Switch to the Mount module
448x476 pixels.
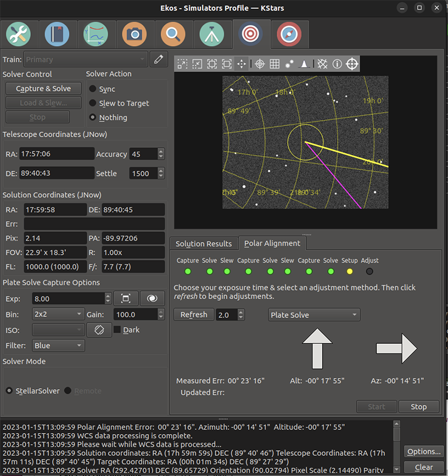(212, 34)
